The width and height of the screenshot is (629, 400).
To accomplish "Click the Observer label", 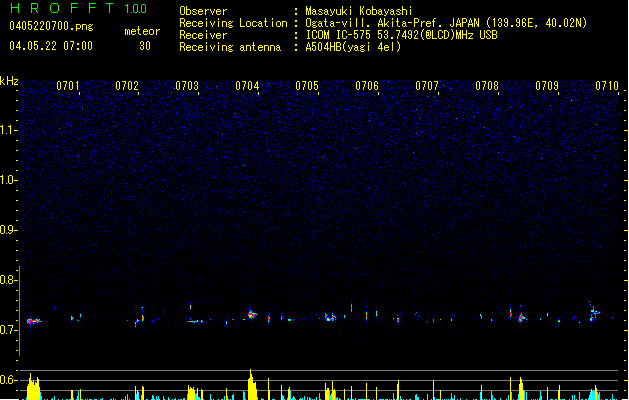I will [x=203, y=11].
